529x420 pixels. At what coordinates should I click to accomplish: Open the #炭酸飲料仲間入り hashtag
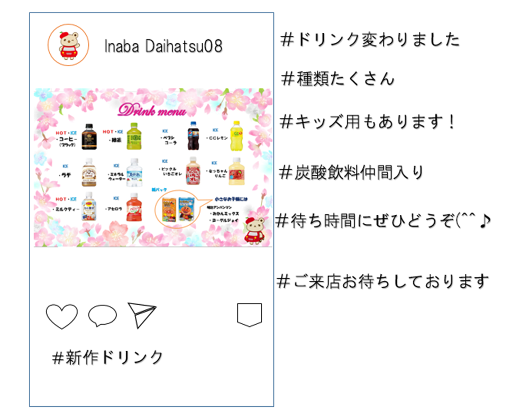[351, 172]
